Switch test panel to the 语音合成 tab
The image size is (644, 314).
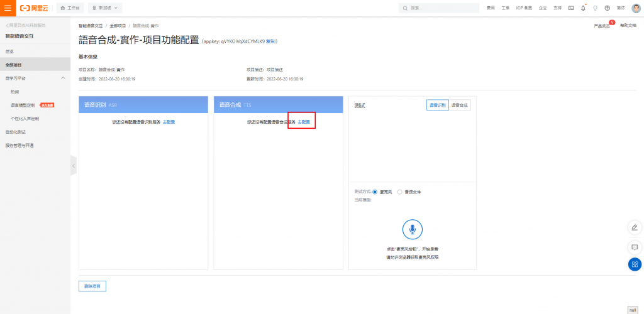pyautogui.click(x=460, y=106)
